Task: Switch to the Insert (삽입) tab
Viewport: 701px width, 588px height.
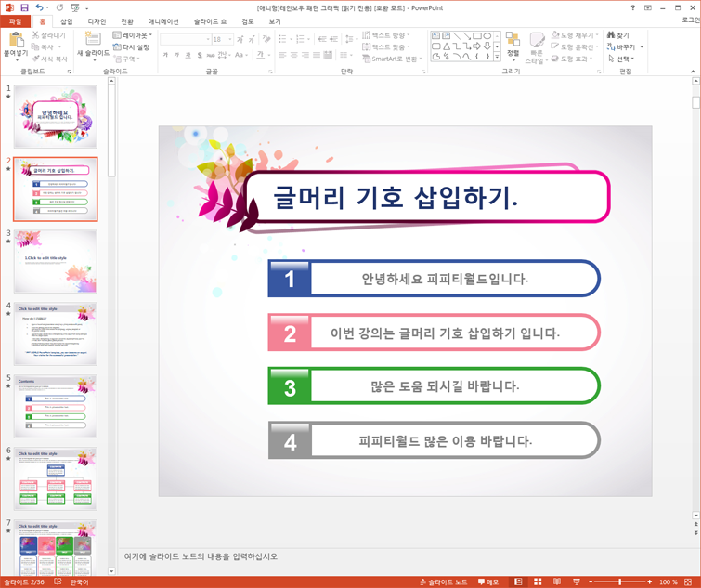Action: 66,21
